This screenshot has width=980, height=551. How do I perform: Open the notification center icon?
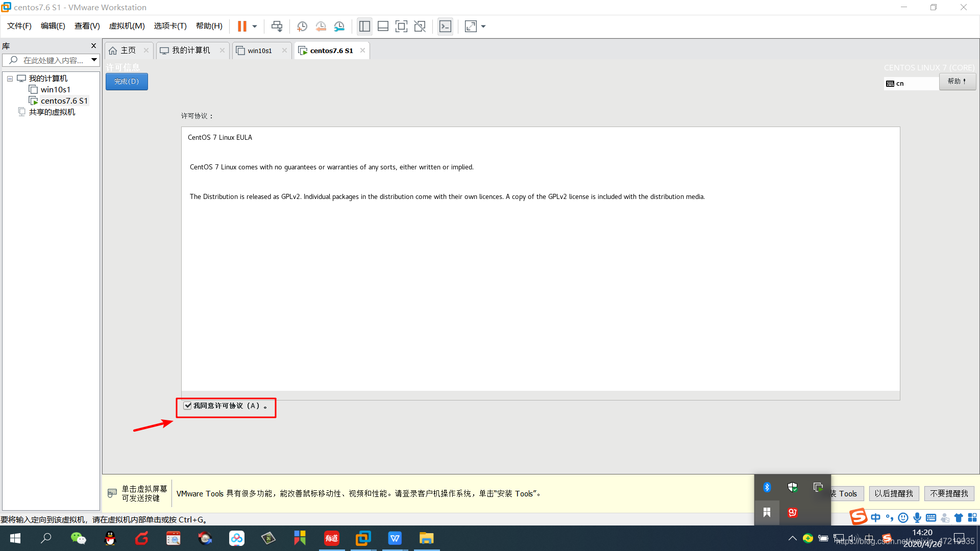tap(960, 538)
